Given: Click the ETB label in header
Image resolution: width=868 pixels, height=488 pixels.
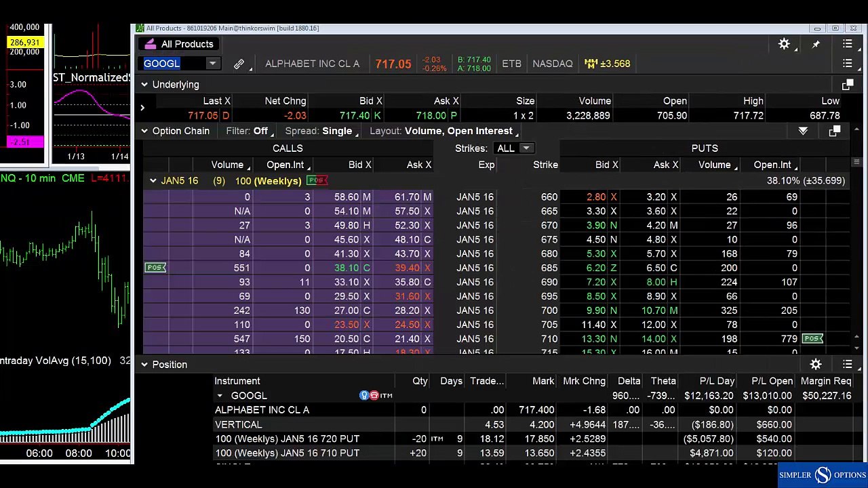Looking at the screenshot, I should (x=511, y=64).
